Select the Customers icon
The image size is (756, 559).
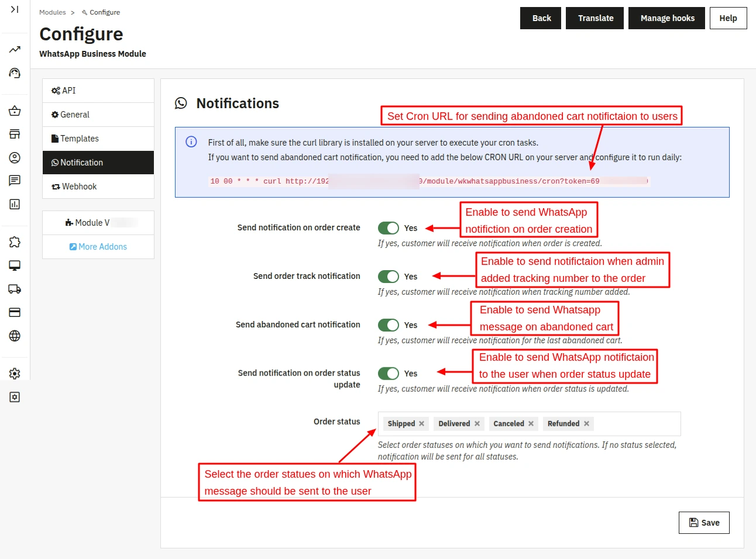pos(15,157)
